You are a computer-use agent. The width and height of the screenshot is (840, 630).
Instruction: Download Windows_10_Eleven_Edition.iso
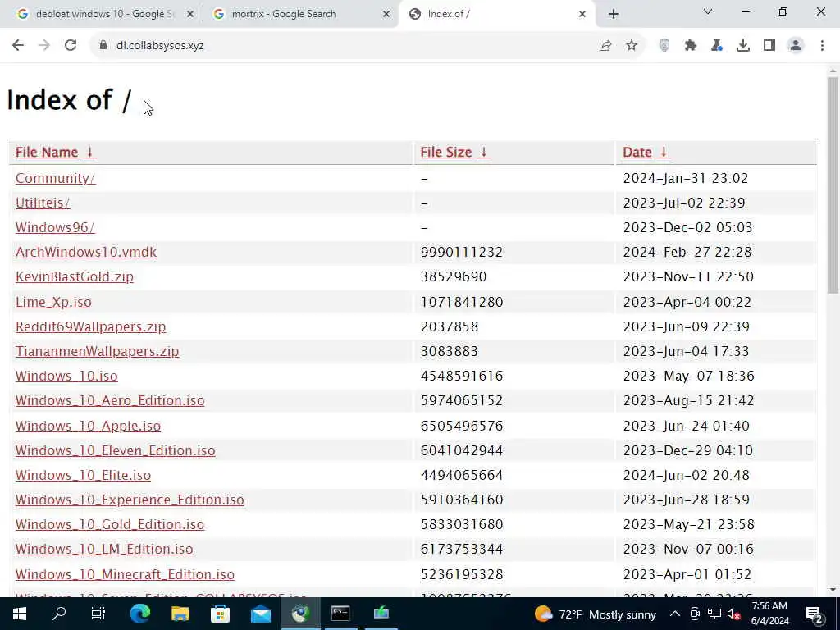(115, 450)
